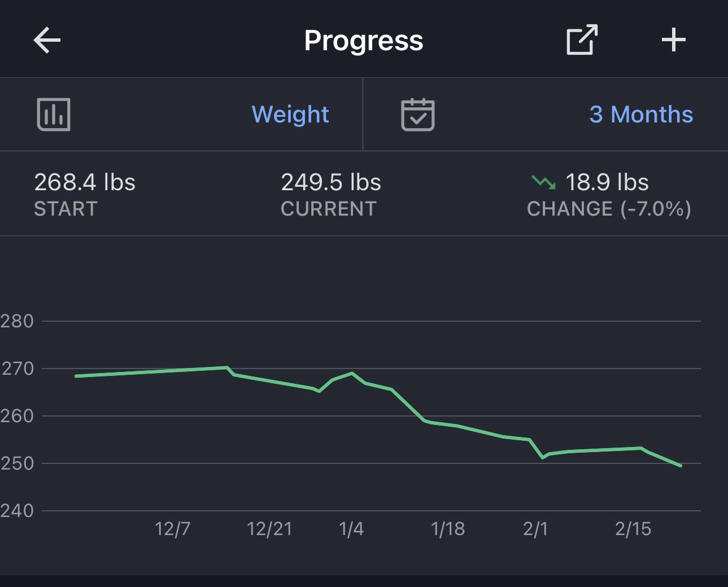Screen dimensions: 728x587
Task: Tap the 18.9 lbs change value
Action: tap(607, 182)
